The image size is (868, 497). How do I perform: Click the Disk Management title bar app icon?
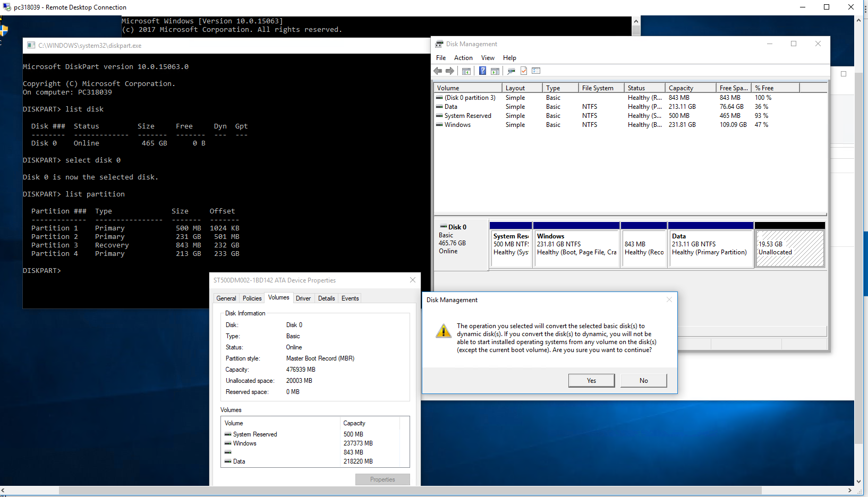click(x=439, y=44)
